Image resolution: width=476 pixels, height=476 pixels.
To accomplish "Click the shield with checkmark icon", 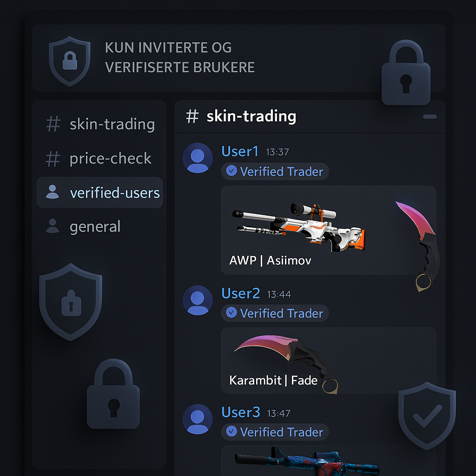I will click(427, 416).
